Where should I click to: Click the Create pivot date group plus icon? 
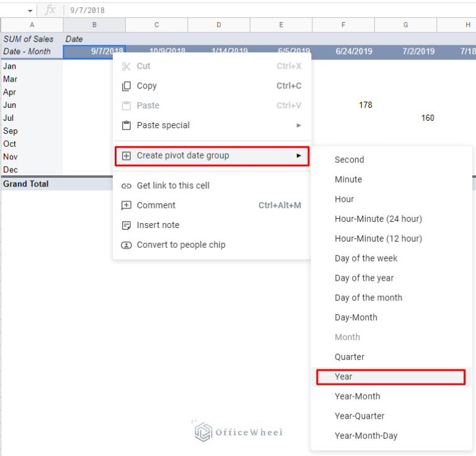click(126, 156)
